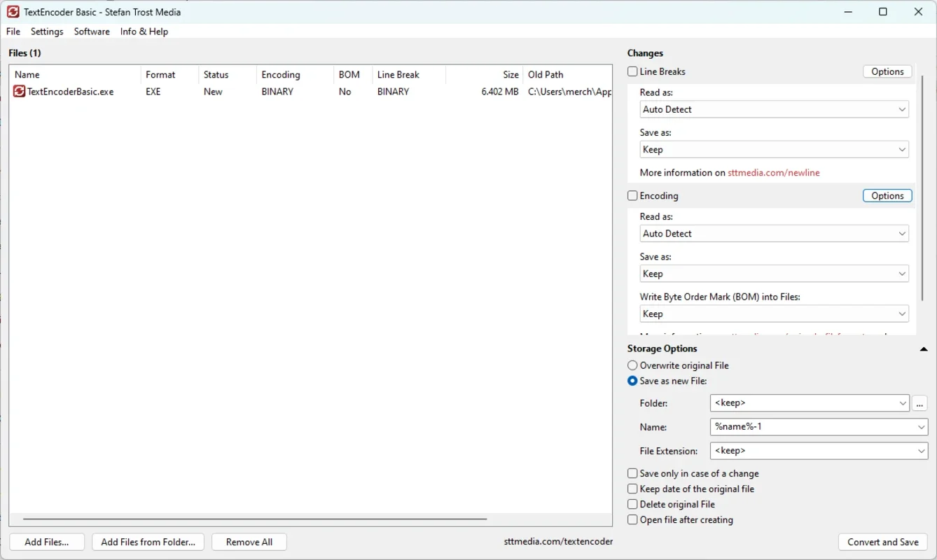Click inside the %name%-1 Name field
Screen dimensions: 937x560
(812, 427)
